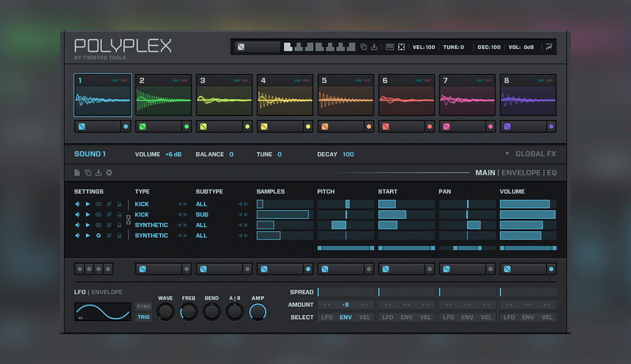
Task: Click the expand-arrows icon in the top bar
Action: pos(401,47)
